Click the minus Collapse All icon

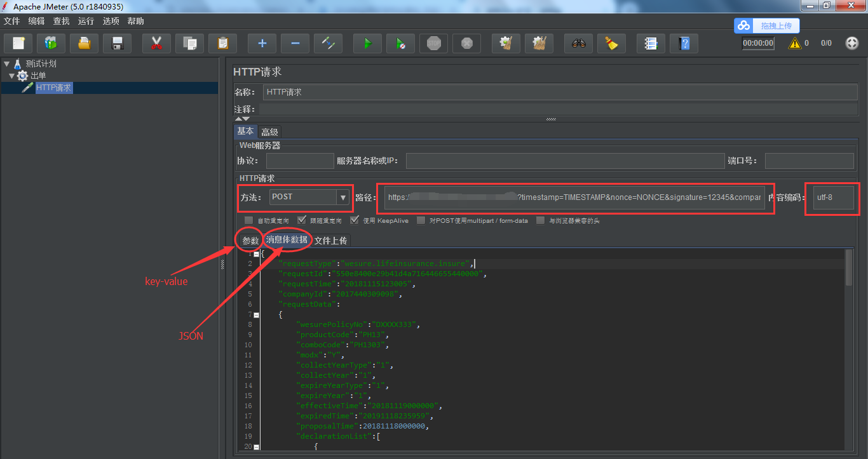point(295,43)
